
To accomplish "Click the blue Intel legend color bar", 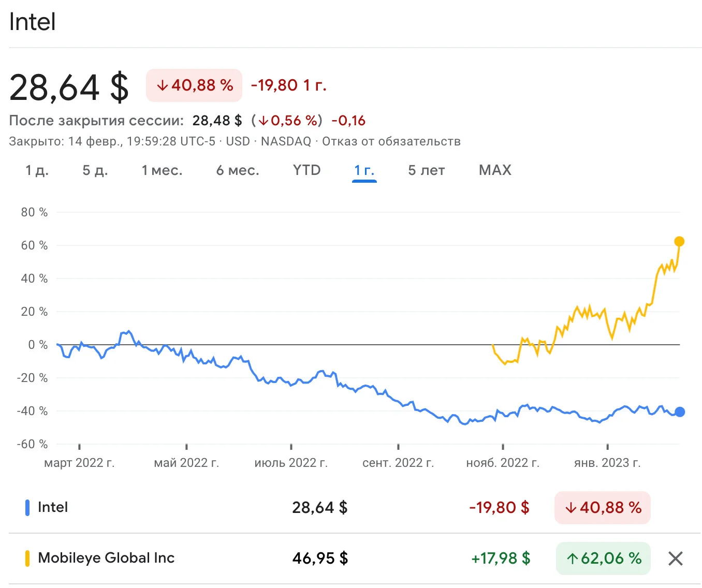I will point(27,507).
